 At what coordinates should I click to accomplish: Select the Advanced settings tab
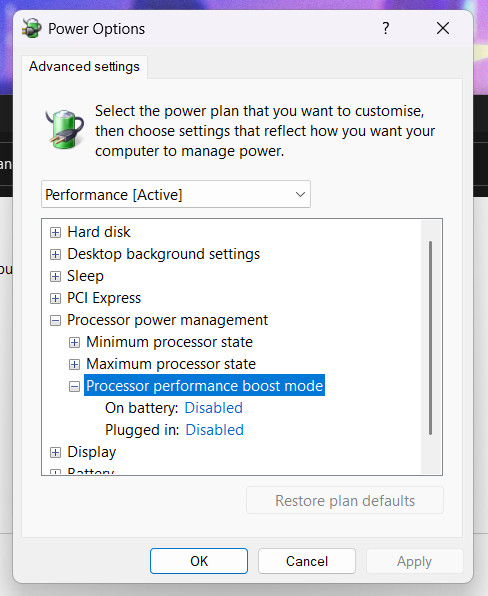click(84, 67)
